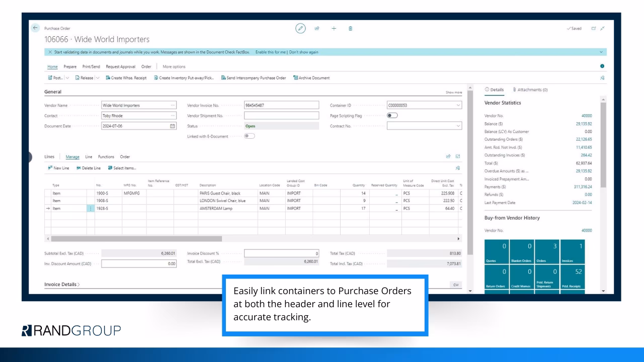Open the Quotes tile

pyautogui.click(x=496, y=252)
